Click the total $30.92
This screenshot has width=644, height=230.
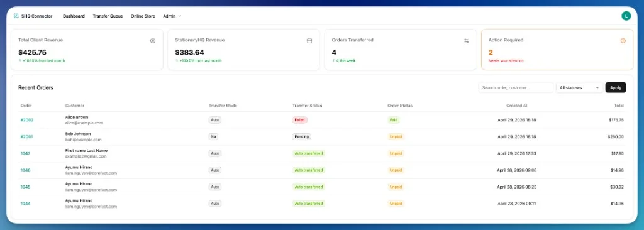click(x=618, y=187)
